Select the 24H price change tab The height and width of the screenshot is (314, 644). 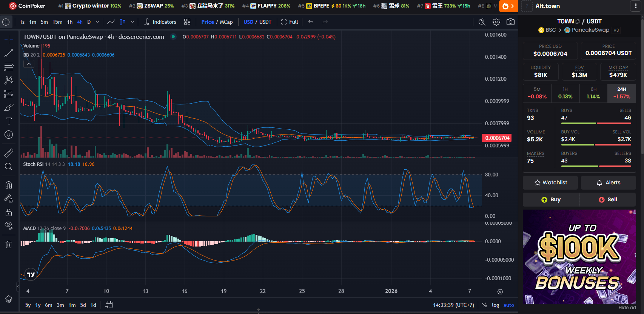click(x=622, y=93)
